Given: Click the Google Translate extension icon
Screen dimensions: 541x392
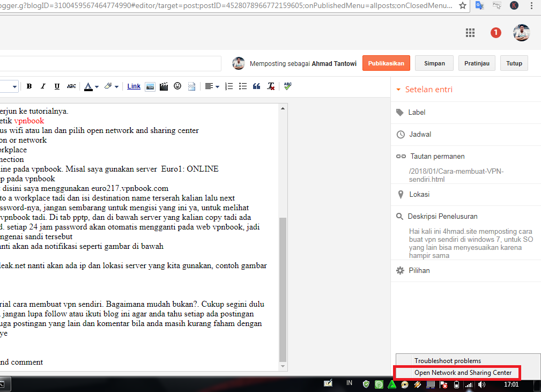Looking at the screenshot, I should 479,5.
